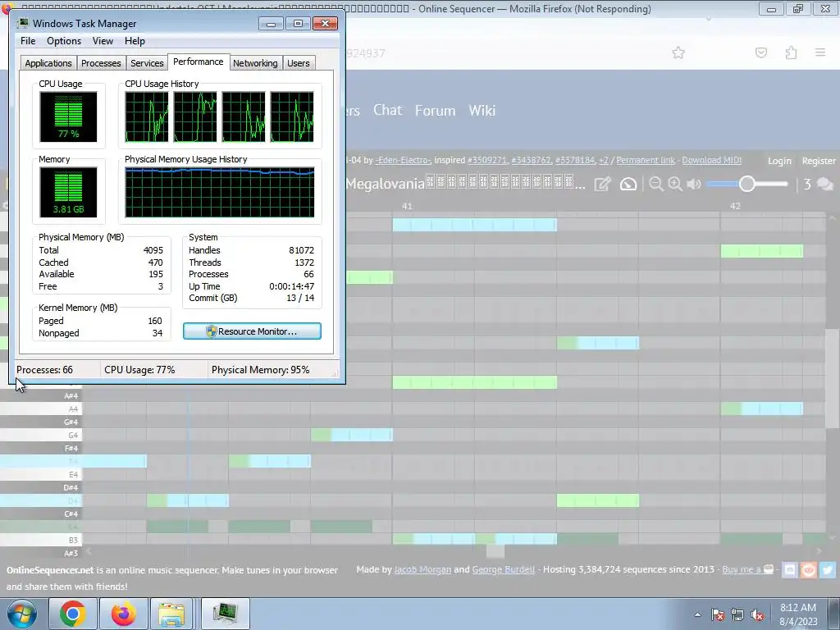The image size is (840, 630).
Task: Click the 'Physical Memory: 95%' status text
Action: click(260, 370)
